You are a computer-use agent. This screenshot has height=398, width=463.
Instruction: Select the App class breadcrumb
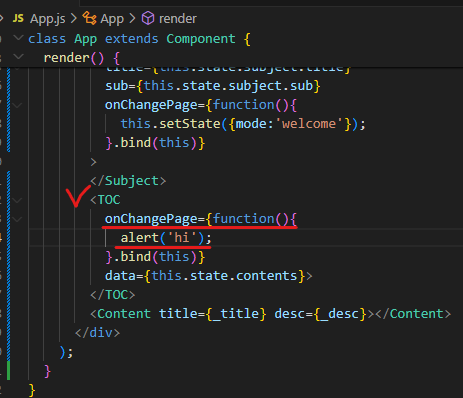click(x=112, y=19)
